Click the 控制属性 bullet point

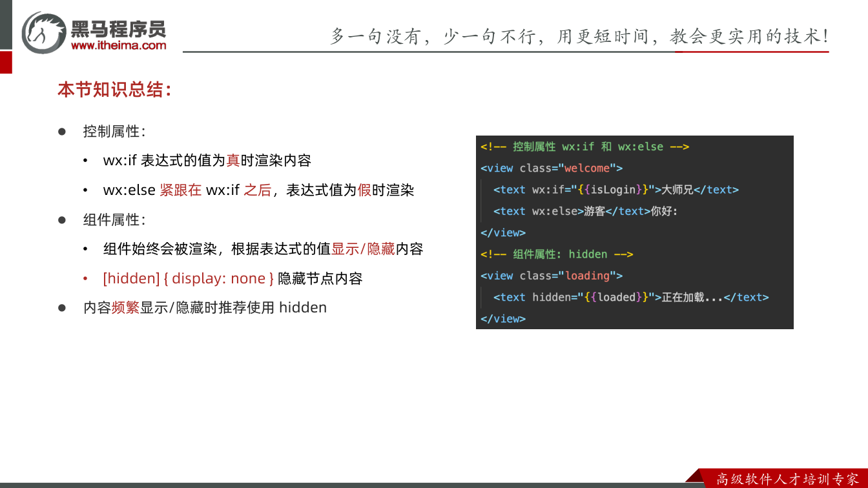tap(114, 131)
